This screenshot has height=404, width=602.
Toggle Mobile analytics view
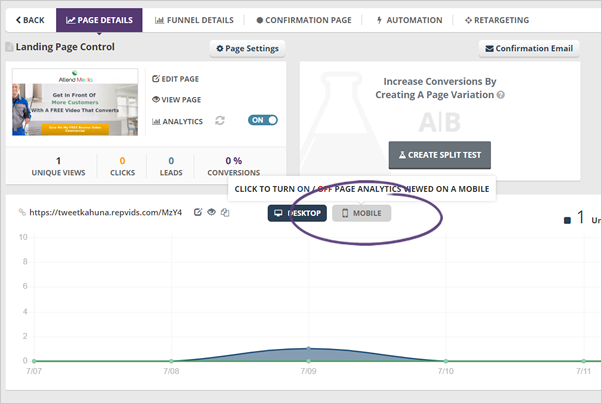(362, 213)
